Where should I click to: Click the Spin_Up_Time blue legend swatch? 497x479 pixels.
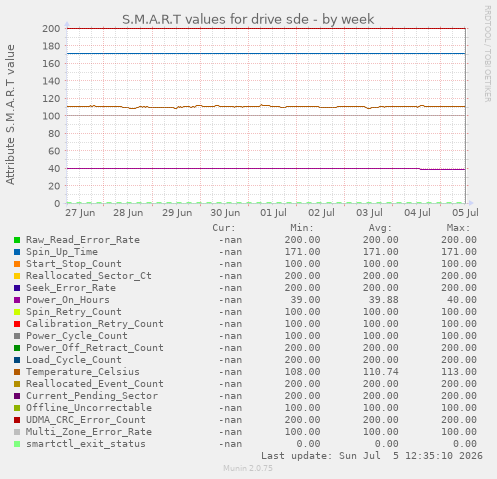tap(17, 252)
